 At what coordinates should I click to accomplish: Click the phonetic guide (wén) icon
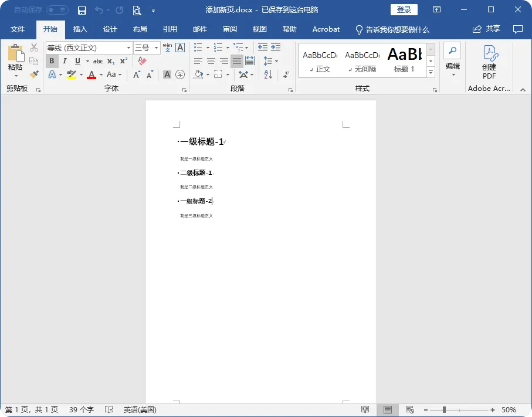[167, 48]
